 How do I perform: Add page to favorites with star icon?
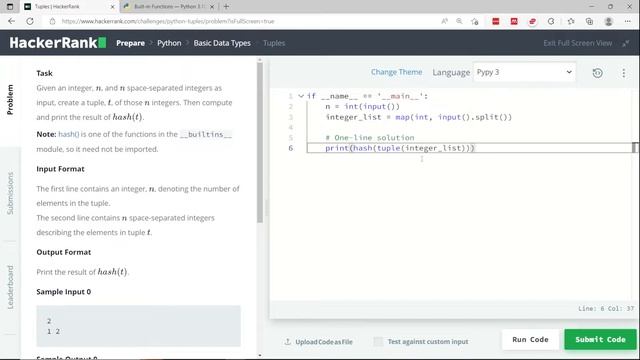coord(474,21)
